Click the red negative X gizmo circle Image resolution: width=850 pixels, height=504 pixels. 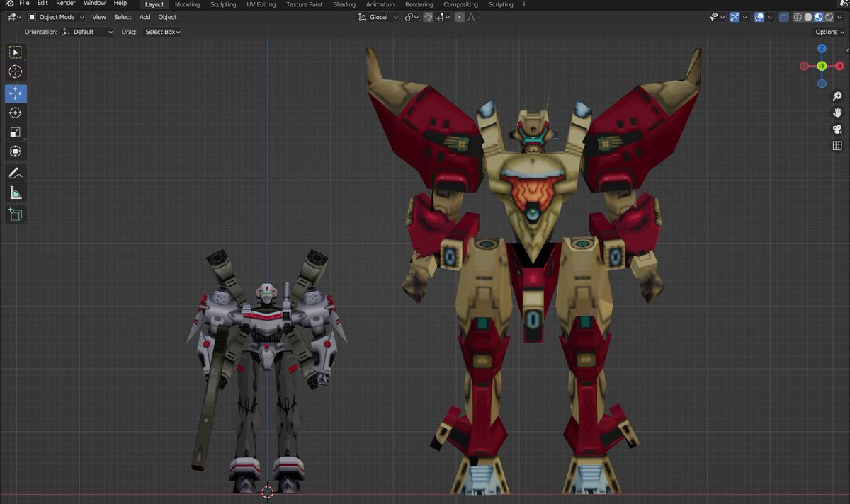click(x=804, y=66)
